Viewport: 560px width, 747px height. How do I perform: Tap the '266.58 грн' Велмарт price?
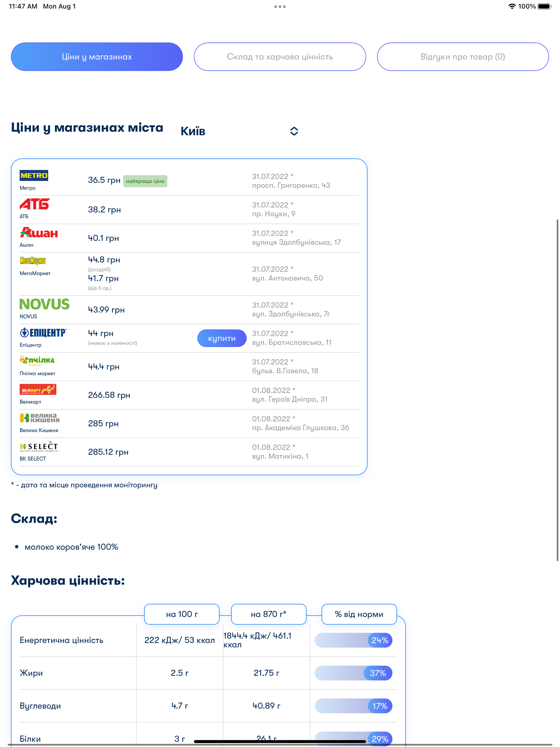(109, 395)
